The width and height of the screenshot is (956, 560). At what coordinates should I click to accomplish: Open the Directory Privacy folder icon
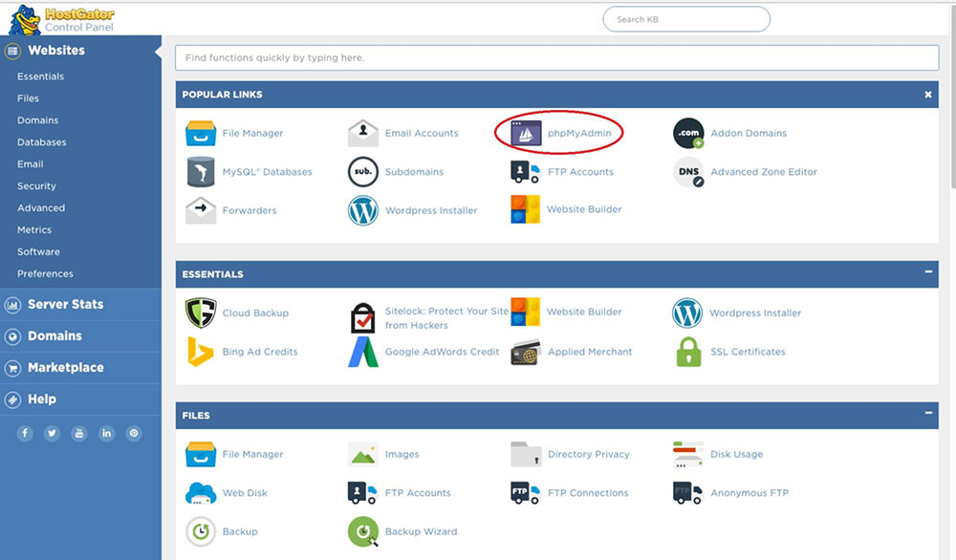526,454
